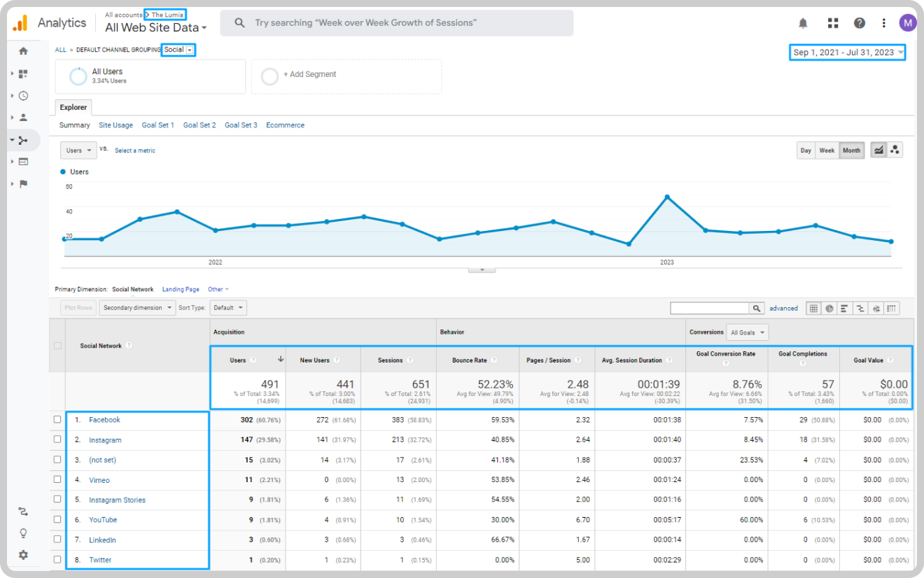
Task: Open Admin gear icon in sidebar
Action: click(24, 555)
